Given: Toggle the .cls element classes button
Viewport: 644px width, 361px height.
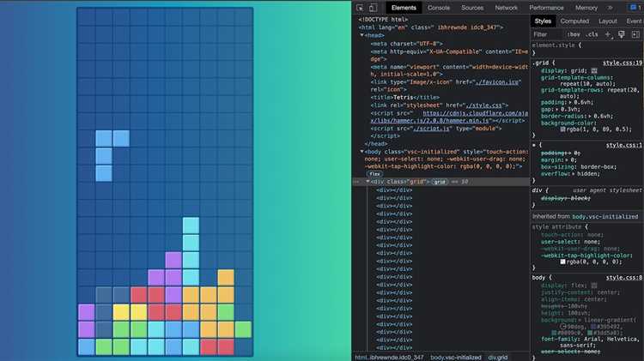Looking at the screenshot, I should click(592, 34).
